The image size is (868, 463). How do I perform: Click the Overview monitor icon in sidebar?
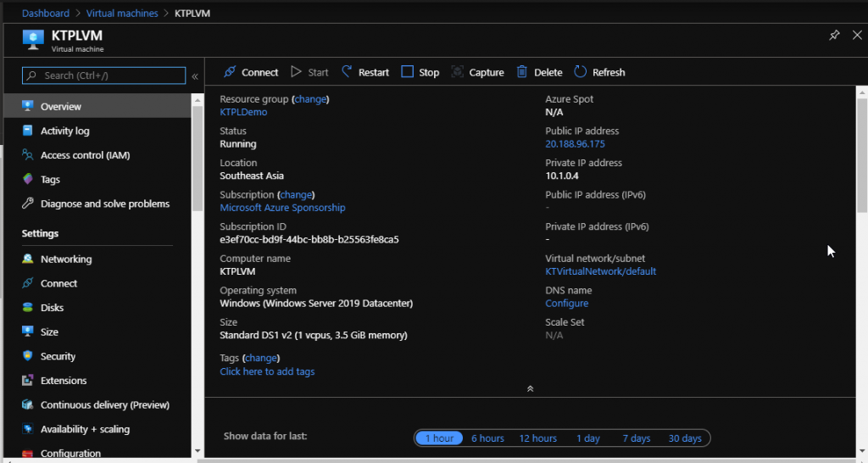click(x=28, y=106)
